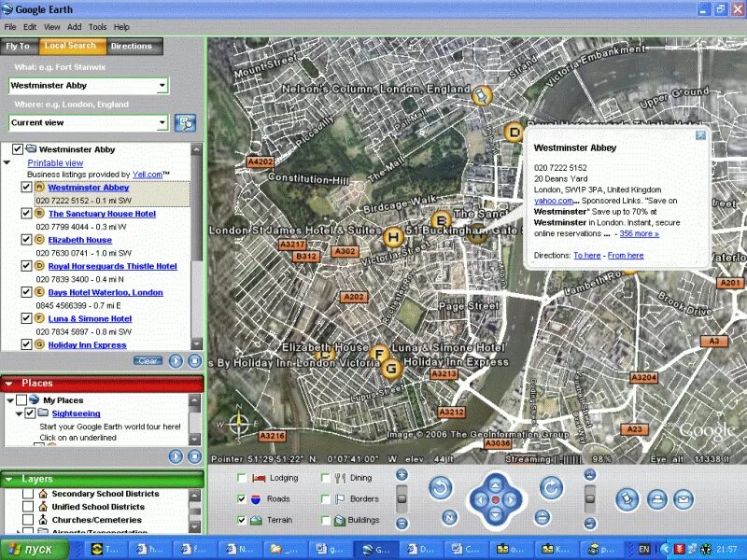Collapse My Places tree node

(10, 400)
